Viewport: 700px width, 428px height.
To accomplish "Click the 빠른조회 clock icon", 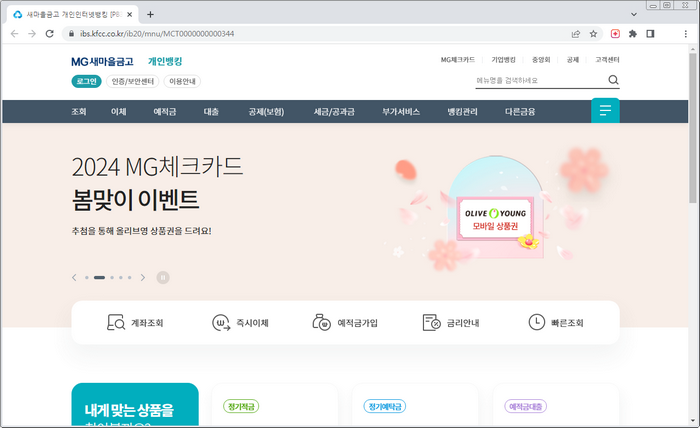I will click(x=537, y=322).
